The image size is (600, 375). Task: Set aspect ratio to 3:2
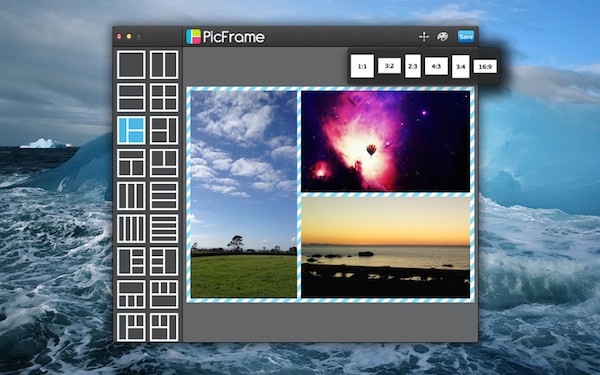point(389,66)
